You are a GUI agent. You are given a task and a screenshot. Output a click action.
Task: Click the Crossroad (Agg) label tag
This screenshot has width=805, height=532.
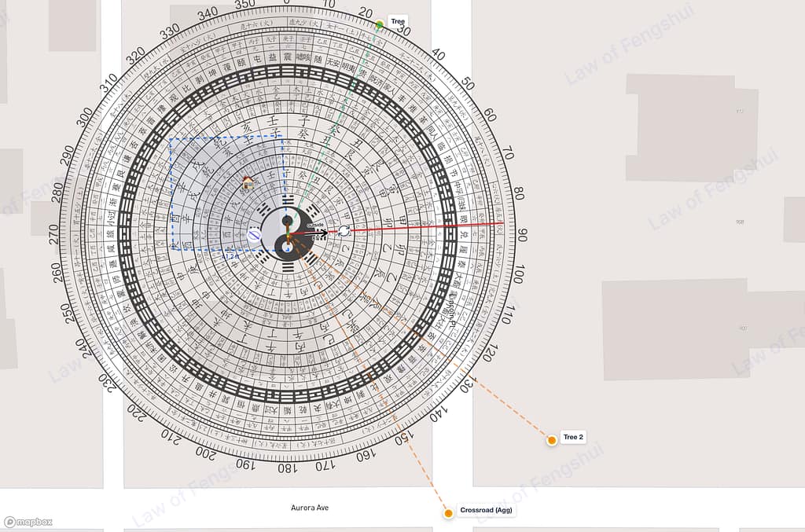pos(486,510)
